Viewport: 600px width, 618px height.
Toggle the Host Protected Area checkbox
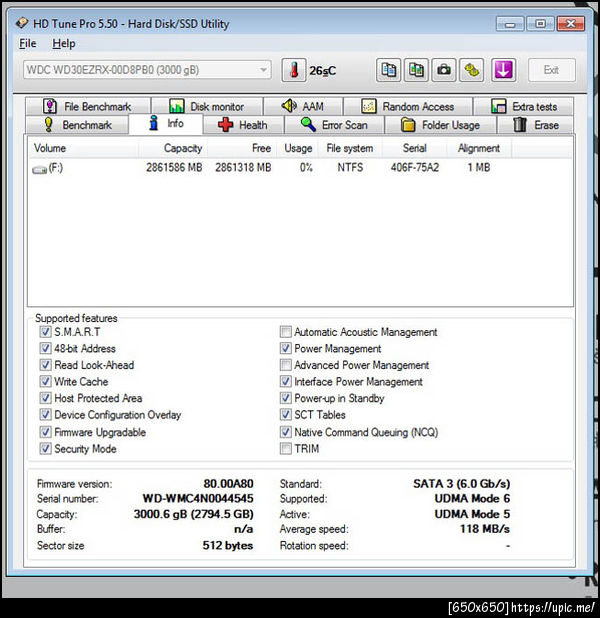[45, 398]
